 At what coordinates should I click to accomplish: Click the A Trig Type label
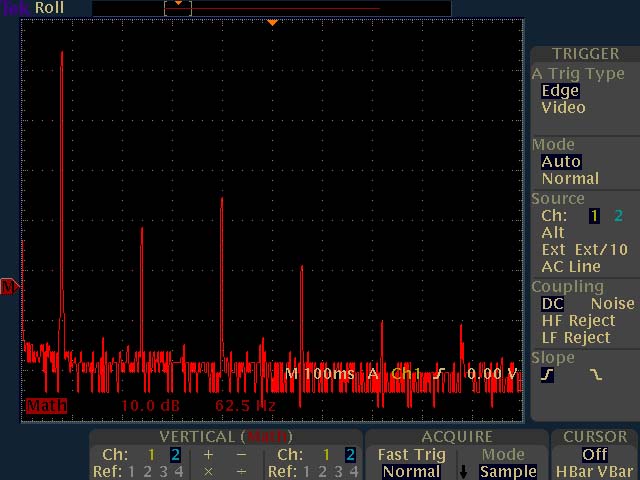coord(578,74)
